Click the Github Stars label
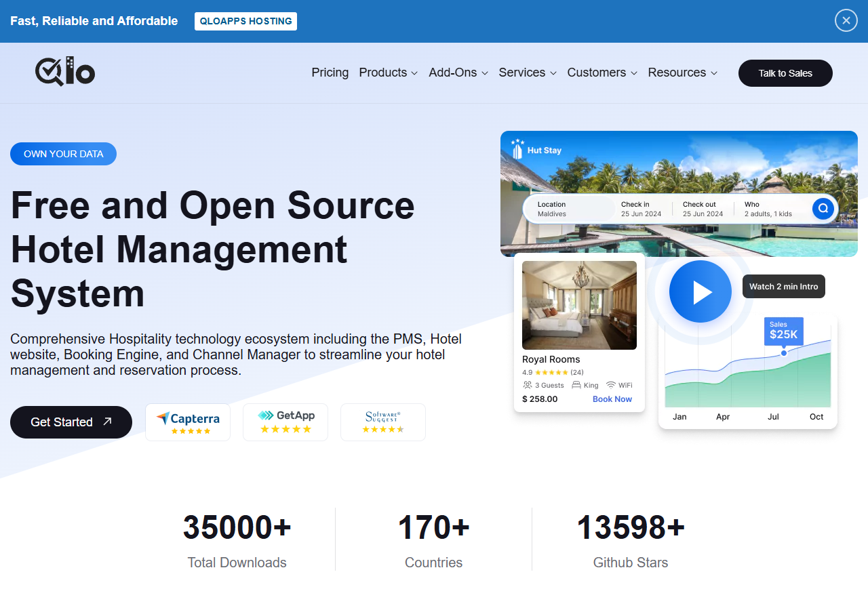The height and width of the screenshot is (610, 868). [x=631, y=563]
